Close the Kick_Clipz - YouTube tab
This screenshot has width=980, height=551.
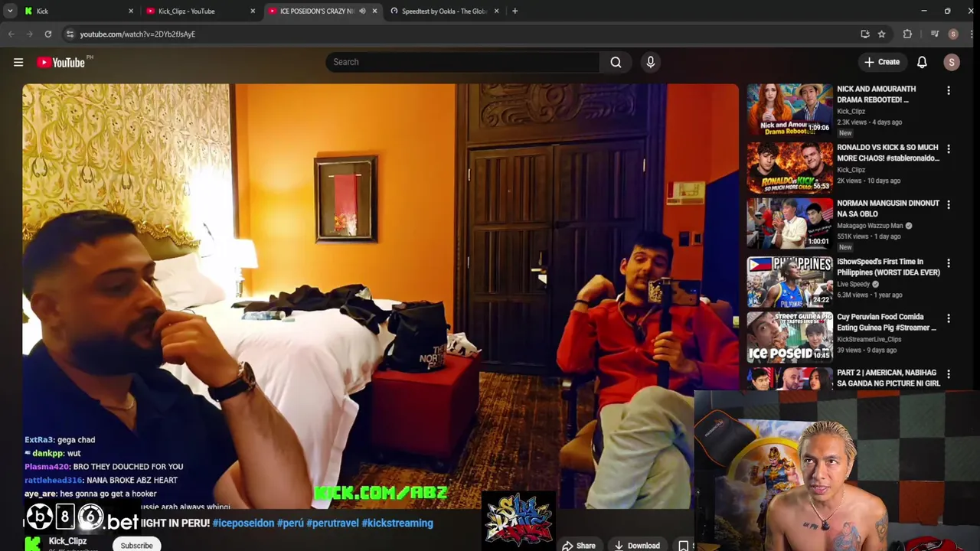point(253,11)
